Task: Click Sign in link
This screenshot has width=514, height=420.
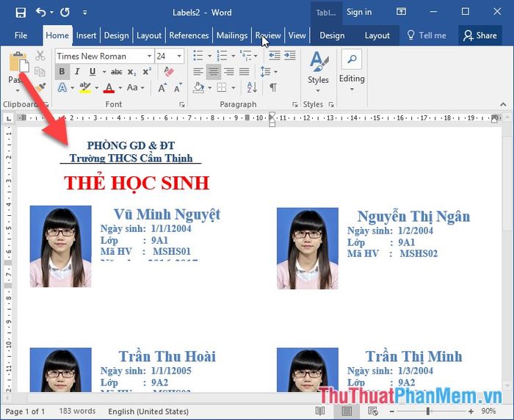Action: pos(359,12)
